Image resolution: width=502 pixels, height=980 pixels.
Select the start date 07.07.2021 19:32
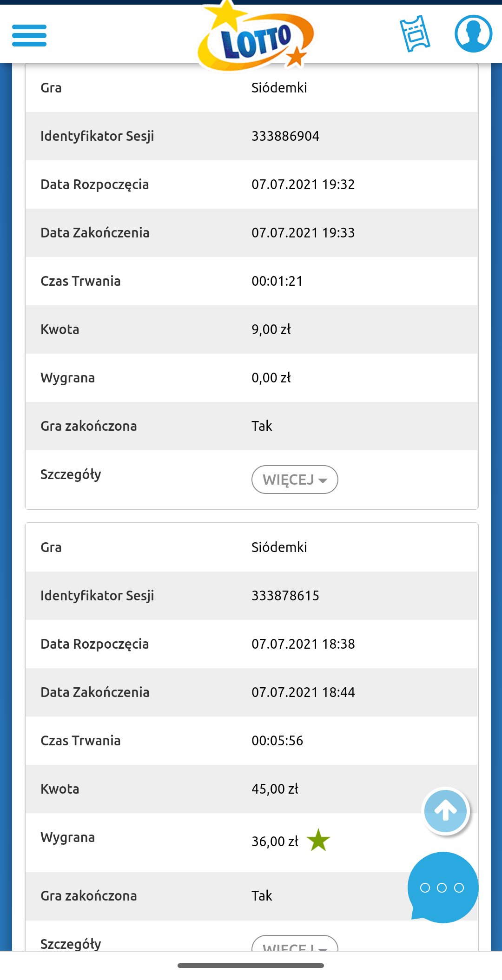point(303,184)
